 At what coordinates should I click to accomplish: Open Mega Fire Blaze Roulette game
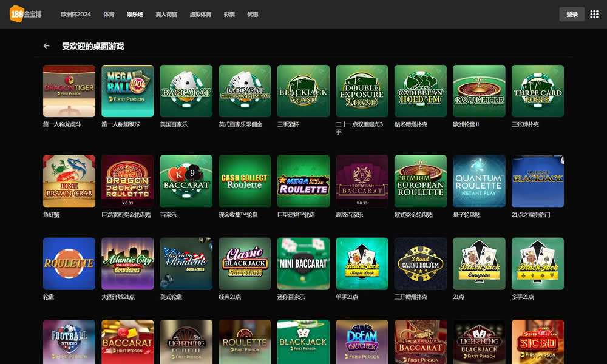tap(303, 181)
